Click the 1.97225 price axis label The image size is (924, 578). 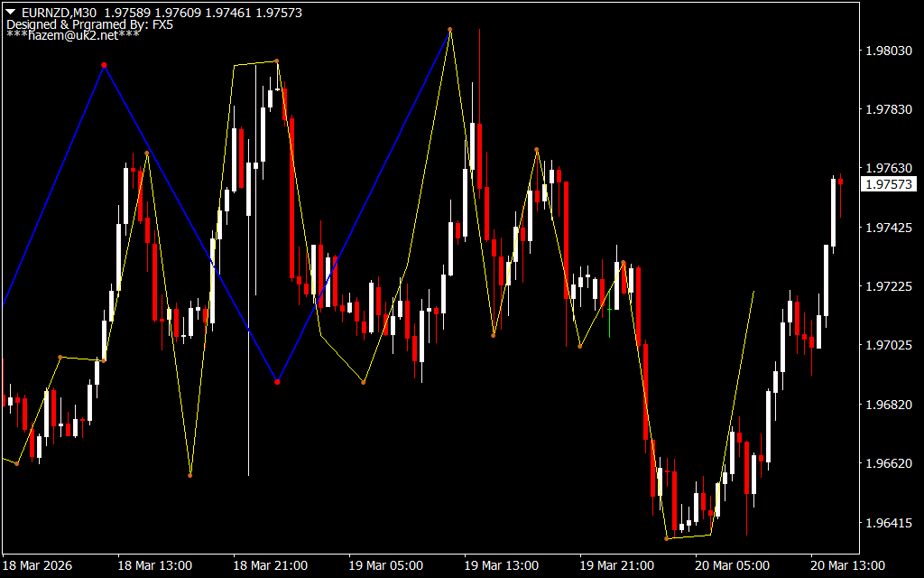coord(888,286)
